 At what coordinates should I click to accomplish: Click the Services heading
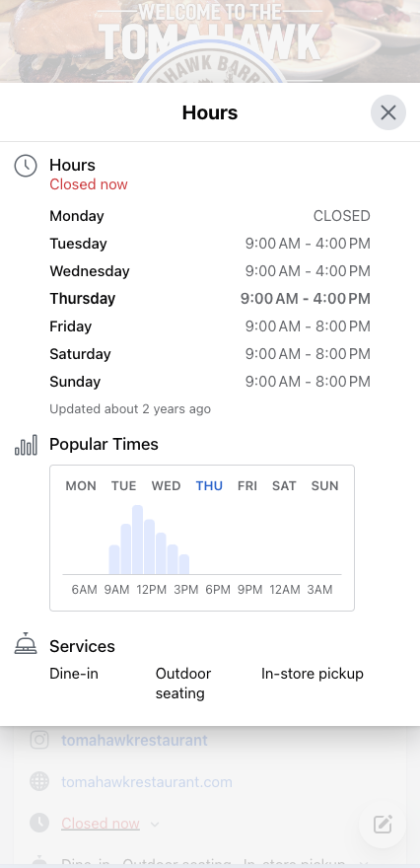coord(82,646)
